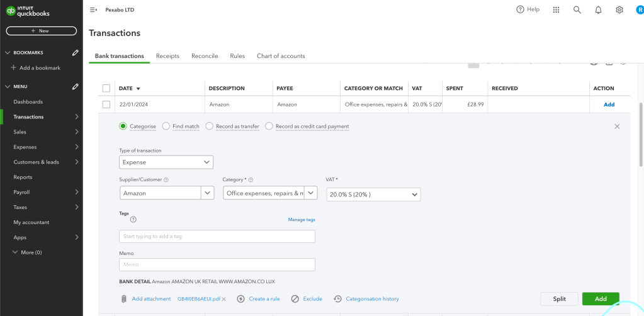Viewport: 644px width, 316px height.
Task: Open Apps in the sidebar
Action: pos(20,237)
